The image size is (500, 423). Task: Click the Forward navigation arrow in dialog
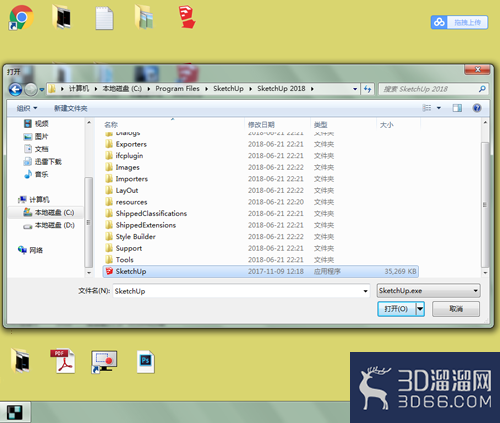pyautogui.click(x=31, y=89)
